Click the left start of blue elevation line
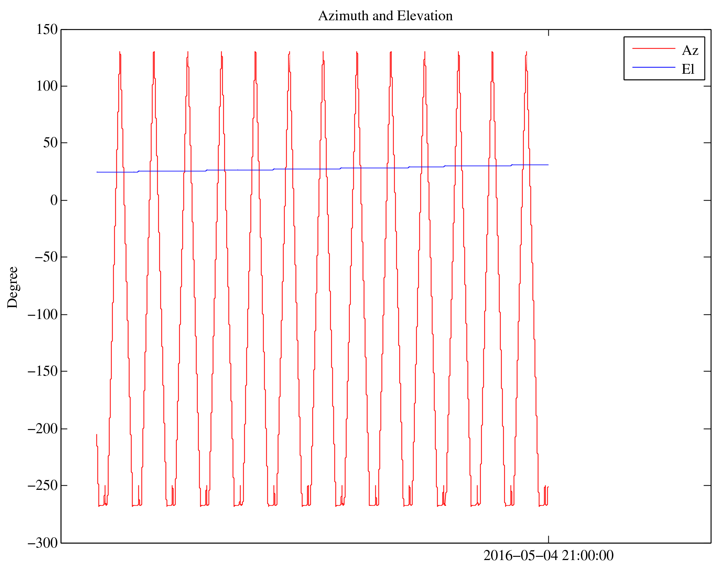721x588 pixels. coord(98,172)
